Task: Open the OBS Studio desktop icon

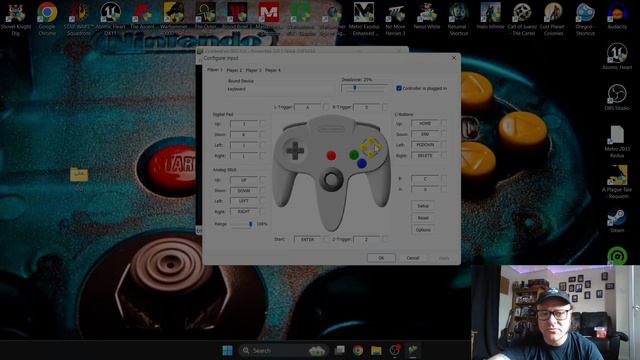Action: coord(617,97)
